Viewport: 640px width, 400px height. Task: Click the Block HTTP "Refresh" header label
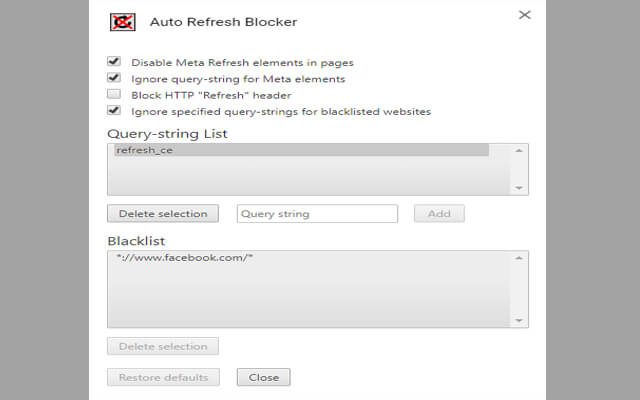point(211,95)
